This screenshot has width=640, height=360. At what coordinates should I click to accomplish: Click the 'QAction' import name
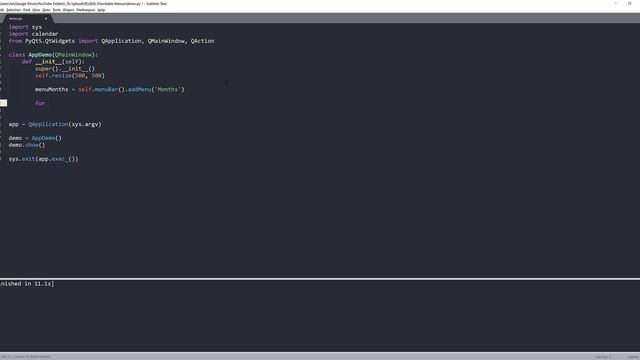[x=202, y=41]
